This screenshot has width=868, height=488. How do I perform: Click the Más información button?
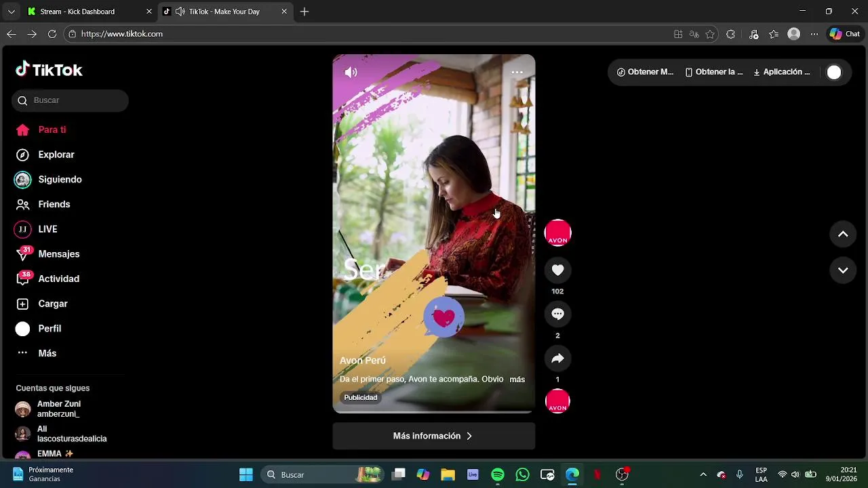click(433, 436)
